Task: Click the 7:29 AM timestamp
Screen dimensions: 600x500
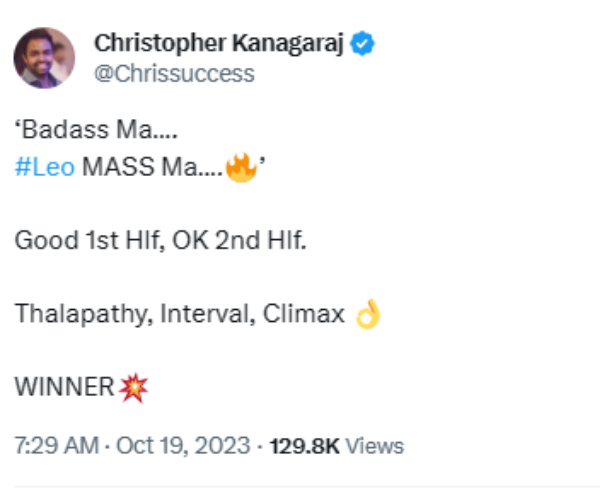Action: (50, 445)
